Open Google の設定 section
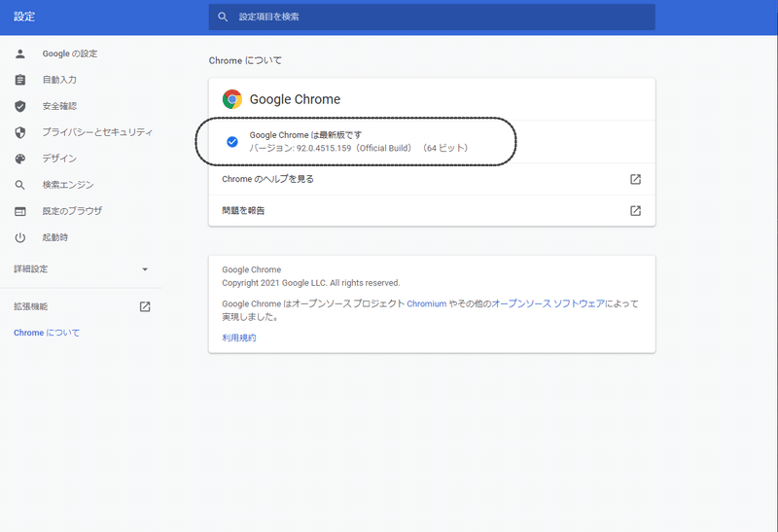Viewport: 778px width, 532px height. click(x=70, y=53)
